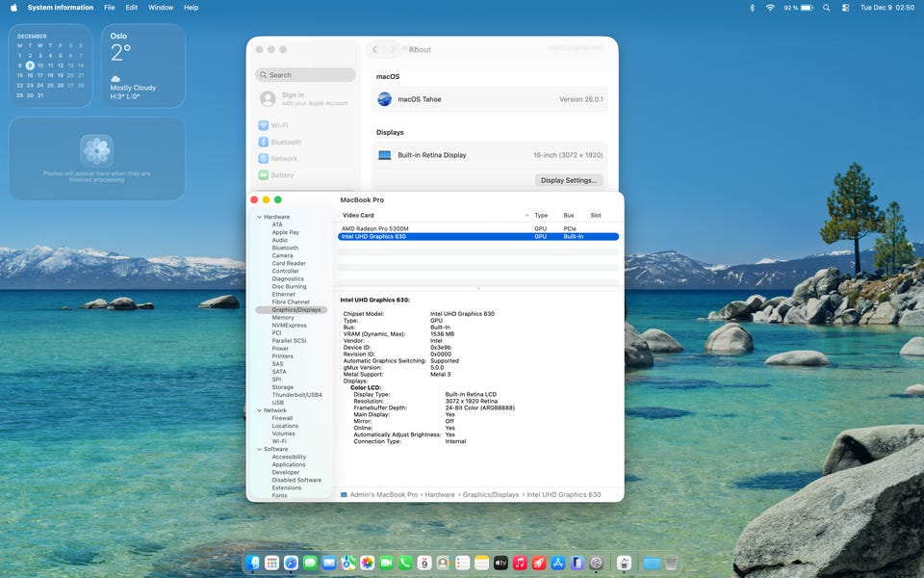Open Spotlight search in menu bar
924x578 pixels.
coord(826,7)
